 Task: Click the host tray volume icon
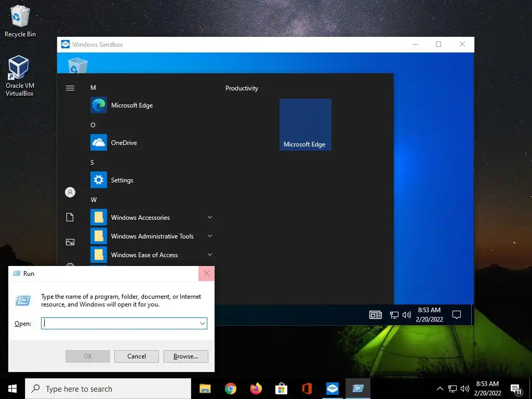(465, 389)
